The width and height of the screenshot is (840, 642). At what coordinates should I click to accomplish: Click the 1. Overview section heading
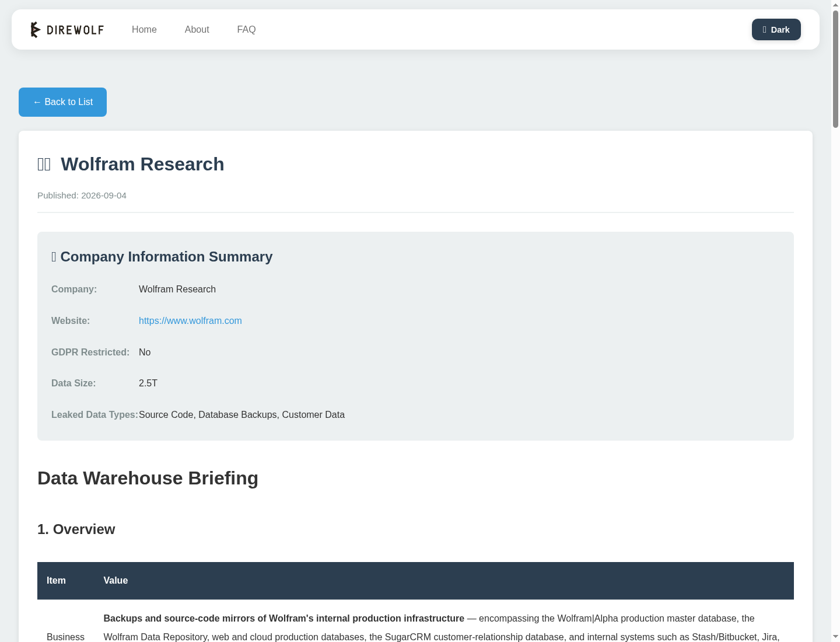click(x=76, y=529)
